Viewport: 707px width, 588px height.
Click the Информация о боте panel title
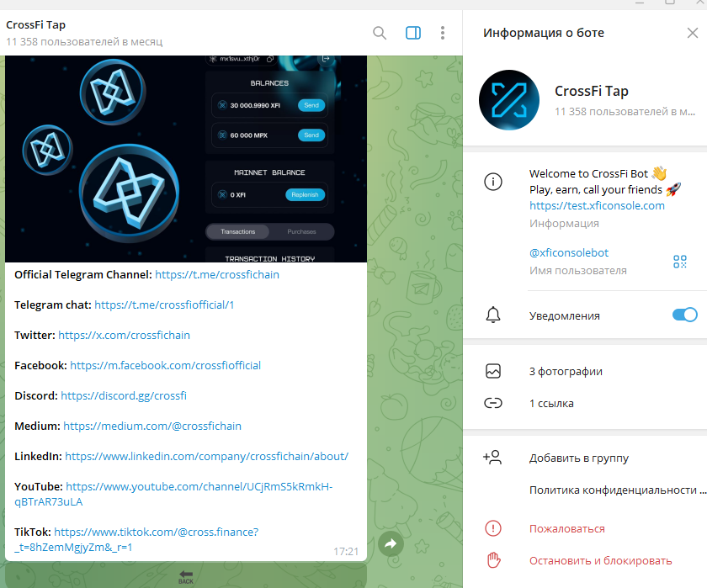pos(544,33)
